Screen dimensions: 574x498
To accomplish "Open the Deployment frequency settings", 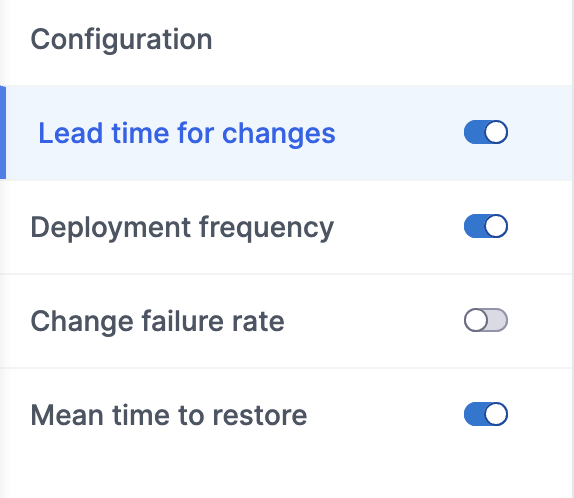I will tap(182, 228).
